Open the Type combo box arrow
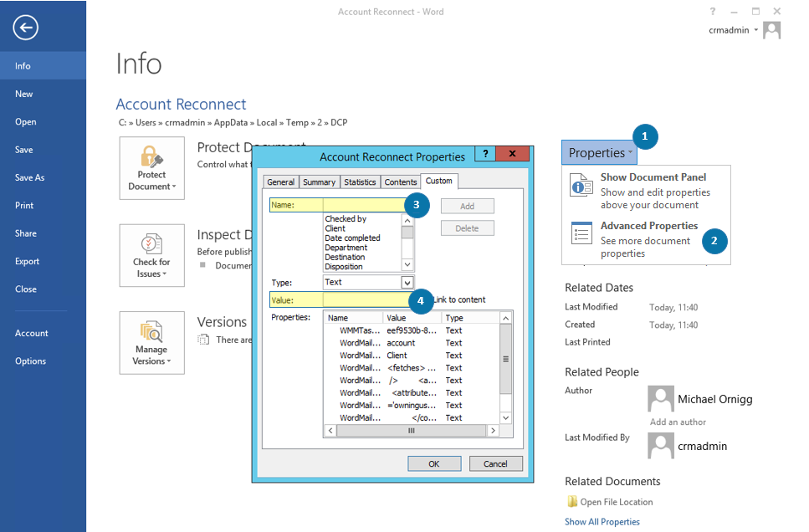 point(407,282)
